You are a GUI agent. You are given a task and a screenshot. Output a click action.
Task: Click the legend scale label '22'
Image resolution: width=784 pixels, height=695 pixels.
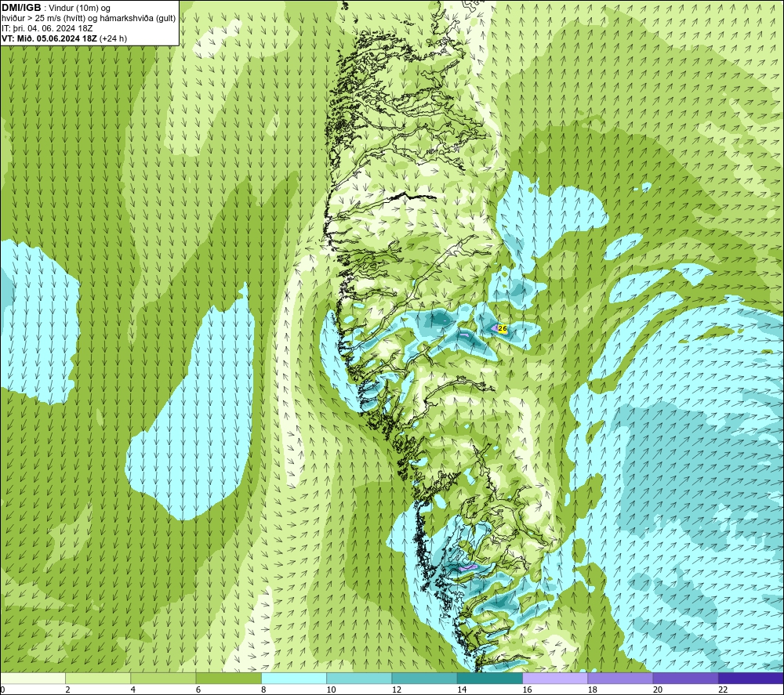[723, 690]
